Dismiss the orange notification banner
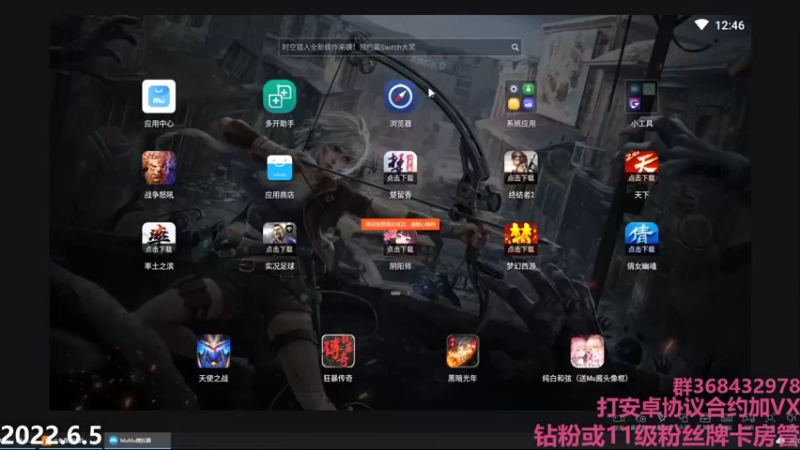 (401, 224)
